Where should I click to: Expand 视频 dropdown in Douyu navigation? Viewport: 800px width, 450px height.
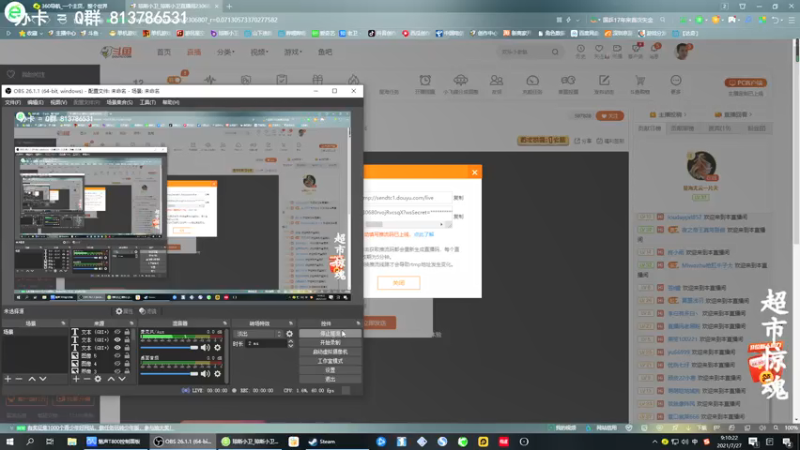click(259, 52)
